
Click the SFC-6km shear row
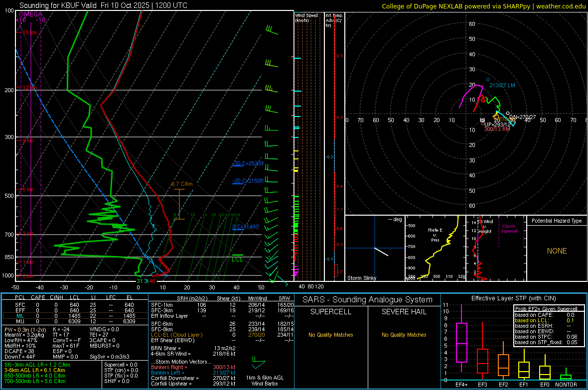(x=222, y=324)
